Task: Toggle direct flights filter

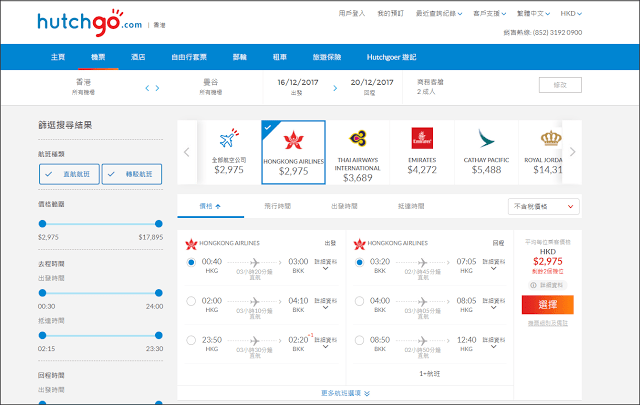Action: (x=69, y=174)
